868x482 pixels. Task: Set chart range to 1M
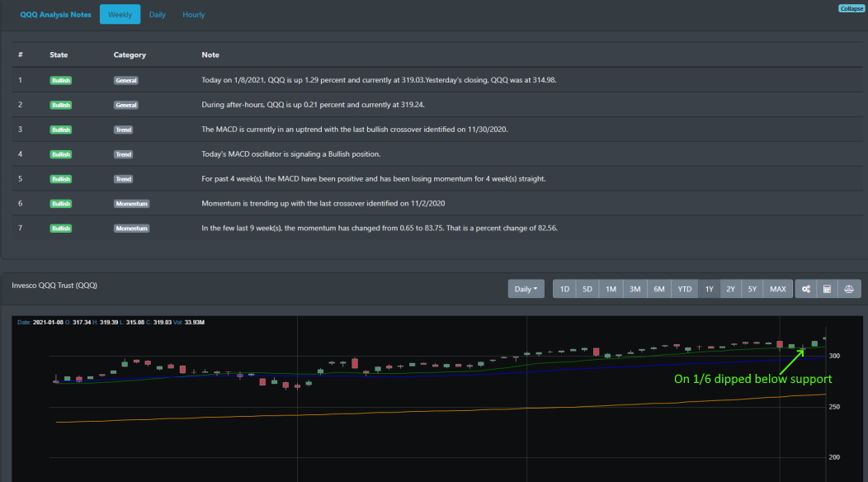(611, 289)
